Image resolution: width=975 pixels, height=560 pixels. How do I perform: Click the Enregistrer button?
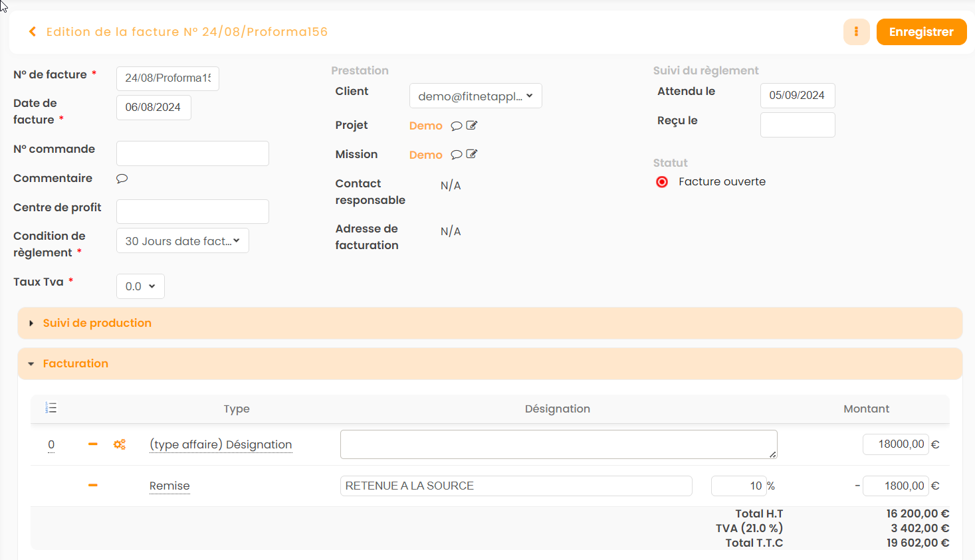pyautogui.click(x=921, y=32)
